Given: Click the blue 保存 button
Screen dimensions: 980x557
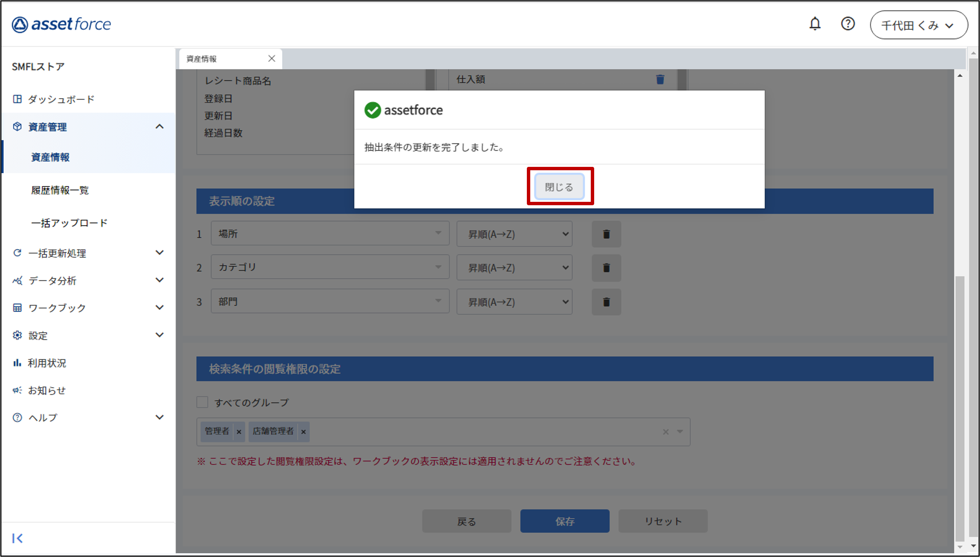Looking at the screenshot, I should [x=564, y=521].
